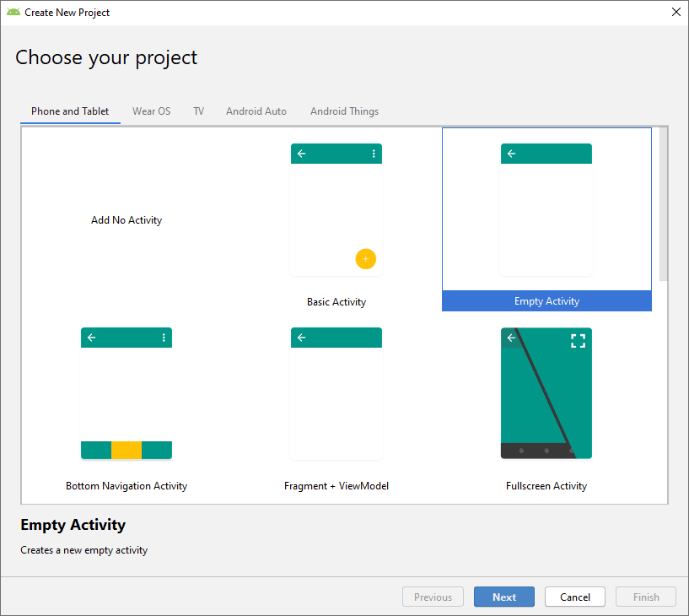Image resolution: width=689 pixels, height=616 pixels.
Task: Pick the Bottom Navigation Activity template
Action: point(126,394)
